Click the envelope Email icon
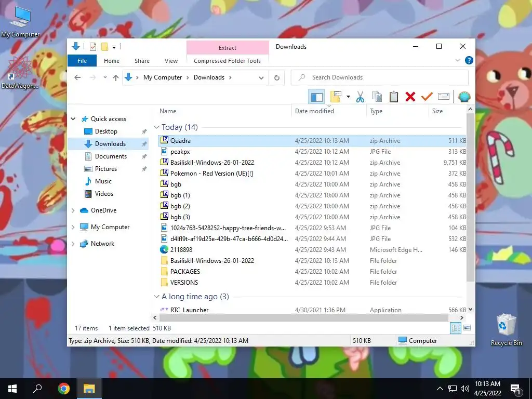Screen dimensions: 532x399 [444, 97]
